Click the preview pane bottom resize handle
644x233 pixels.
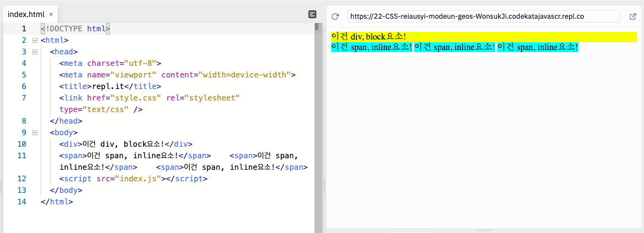(483, 231)
